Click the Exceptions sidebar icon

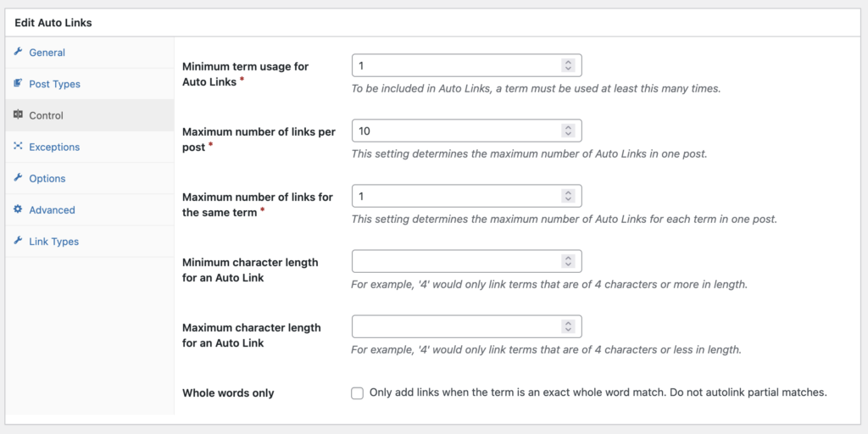18,146
